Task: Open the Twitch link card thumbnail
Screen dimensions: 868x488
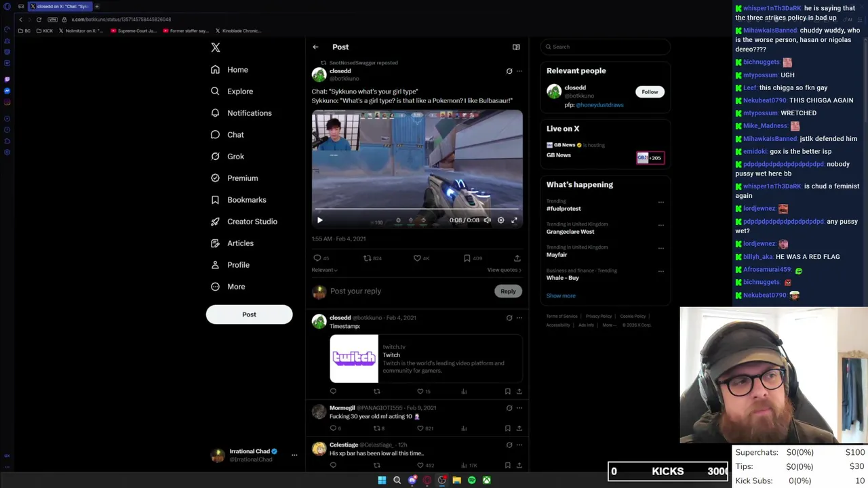Action: point(354,359)
